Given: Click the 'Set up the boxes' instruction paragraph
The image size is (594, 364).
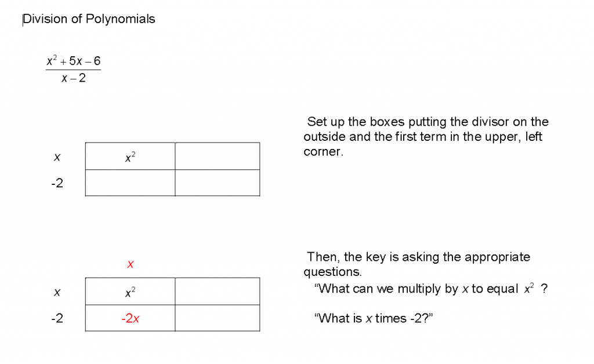Looking at the screenshot, I should pos(426,137).
